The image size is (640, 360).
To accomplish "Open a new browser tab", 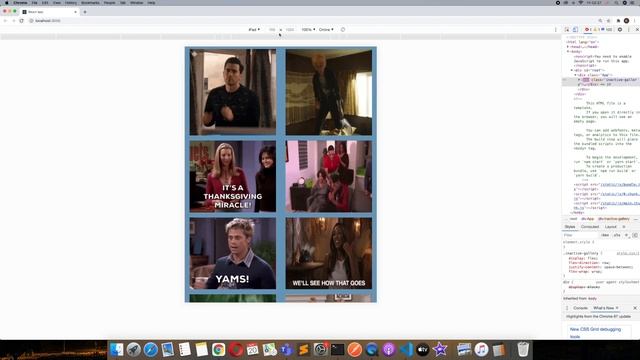I will pyautogui.click(x=85, y=12).
